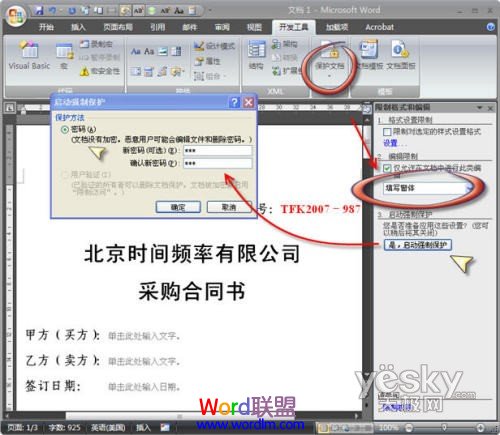The width and height of the screenshot is (500, 435).
Task: Open the Acrobat tab
Action: [379, 27]
